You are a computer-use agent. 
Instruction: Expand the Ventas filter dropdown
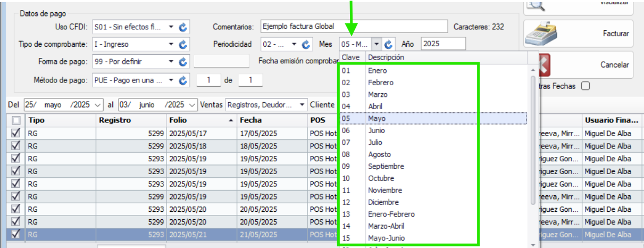coord(302,105)
